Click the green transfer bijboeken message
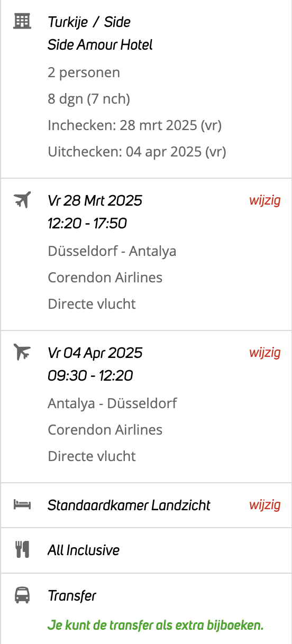Viewport: 292px width, 644px height. (156, 625)
